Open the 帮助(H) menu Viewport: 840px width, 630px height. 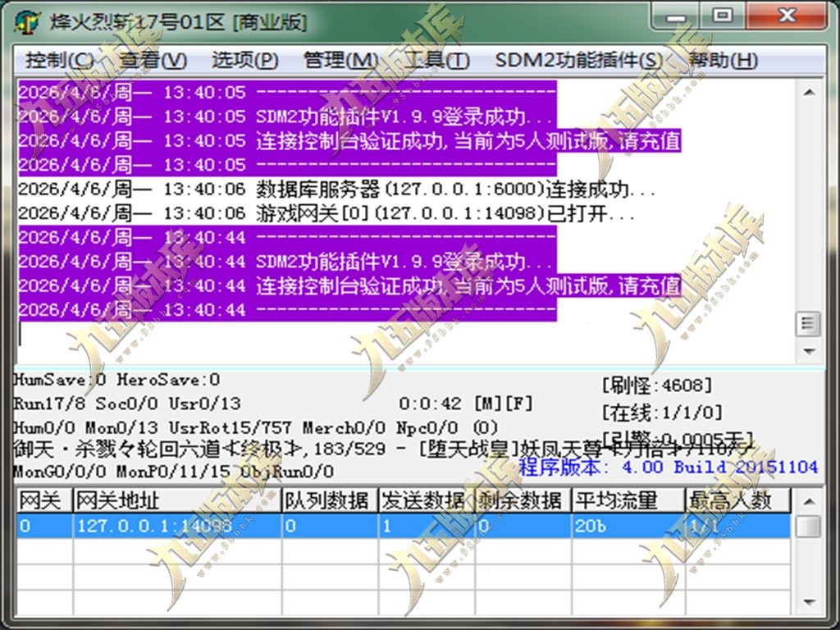[724, 60]
